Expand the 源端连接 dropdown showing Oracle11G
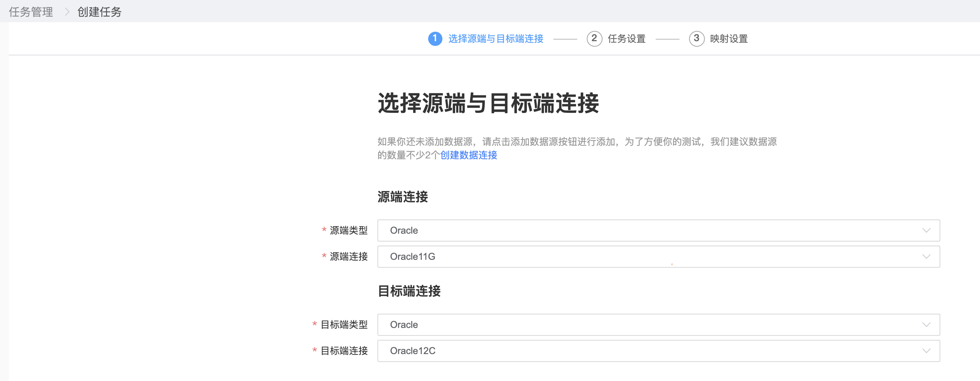This screenshot has height=381, width=980. pos(658,257)
